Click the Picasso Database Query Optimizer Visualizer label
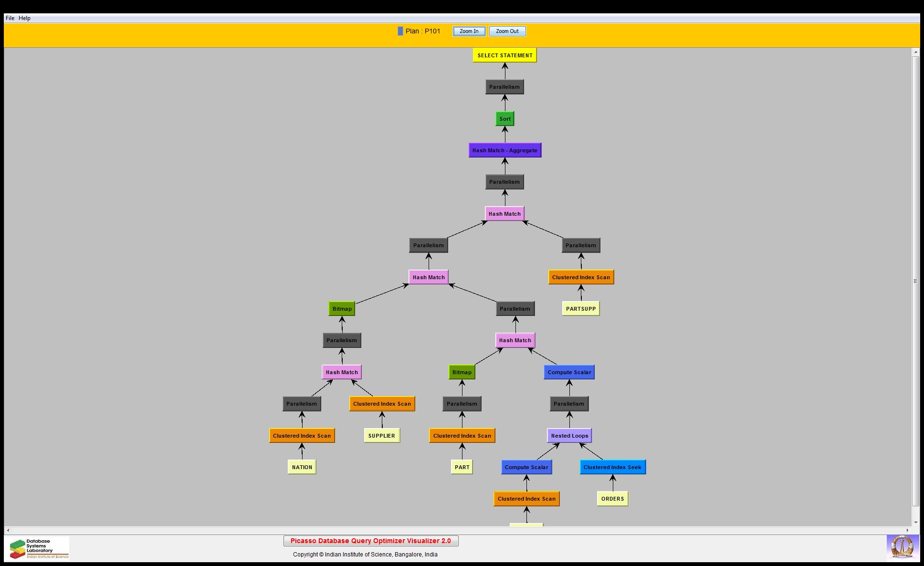Screen dimensions: 924x566 (370, 541)
